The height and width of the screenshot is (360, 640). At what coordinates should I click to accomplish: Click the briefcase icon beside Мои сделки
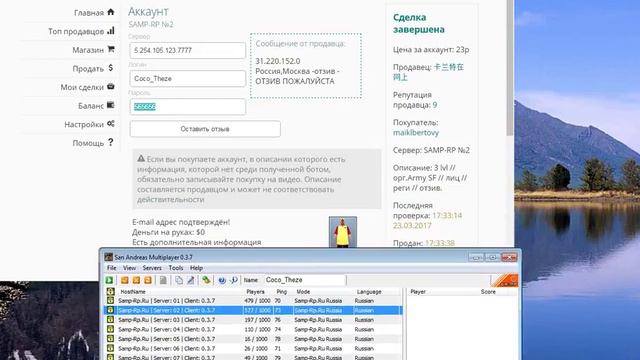[111, 87]
